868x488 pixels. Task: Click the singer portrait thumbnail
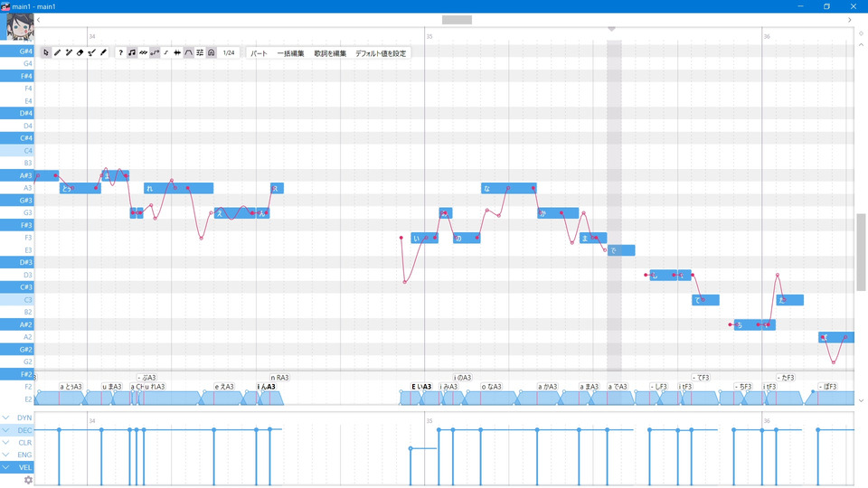pos(19,27)
